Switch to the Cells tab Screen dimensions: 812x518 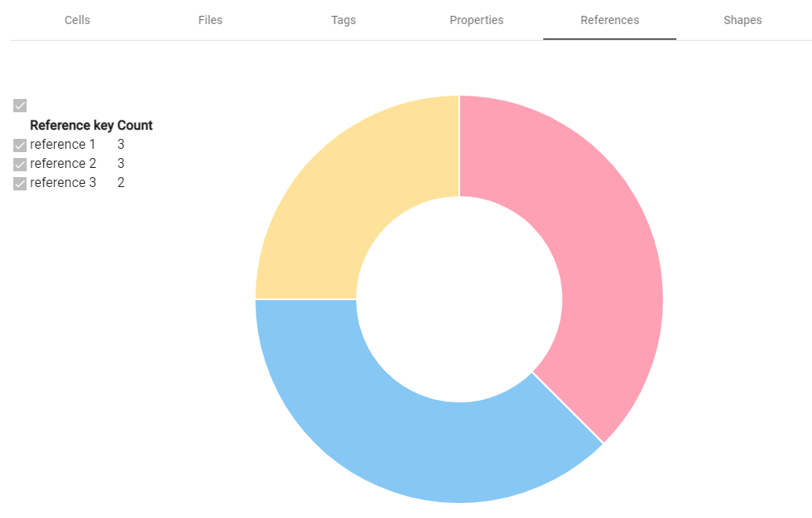[77, 20]
